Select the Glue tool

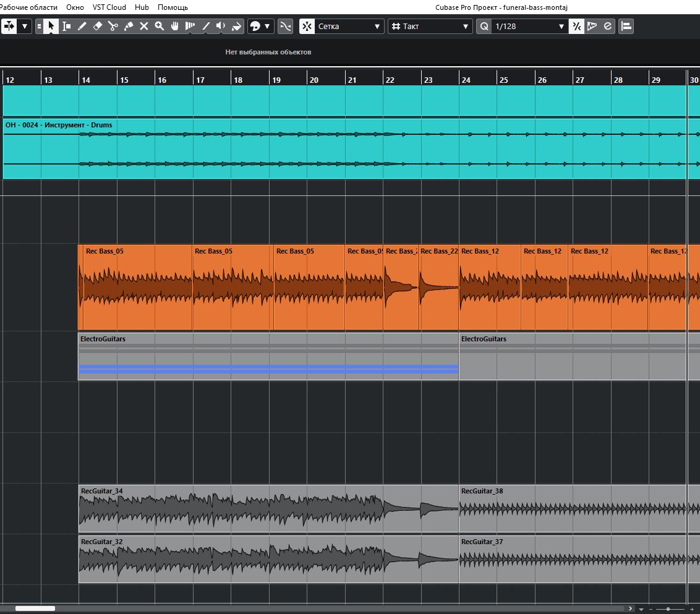129,27
